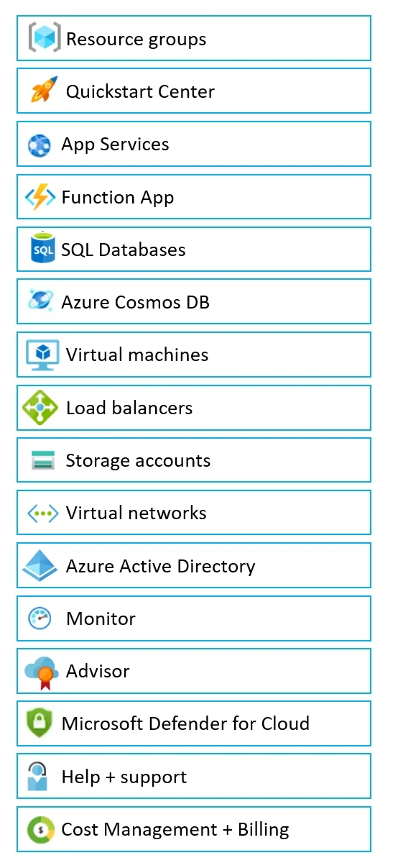Select the Azure Cosmos DB planet icon
This screenshot has height=868, width=403.
(40, 301)
